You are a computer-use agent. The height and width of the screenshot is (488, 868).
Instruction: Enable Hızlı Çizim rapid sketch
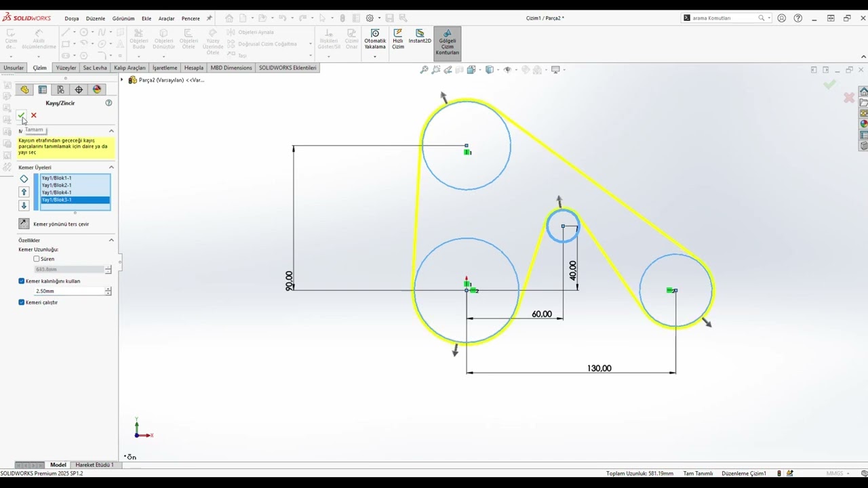point(398,39)
